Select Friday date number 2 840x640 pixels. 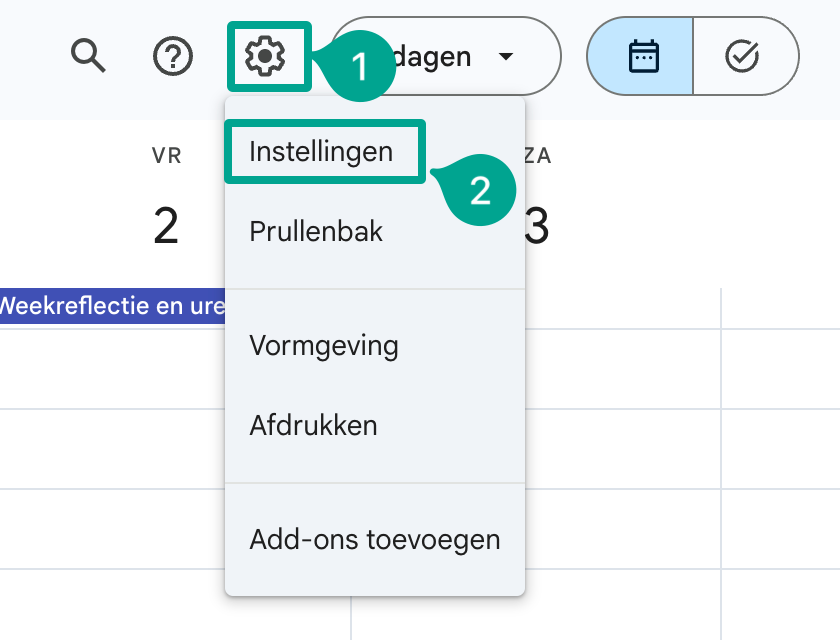click(166, 227)
